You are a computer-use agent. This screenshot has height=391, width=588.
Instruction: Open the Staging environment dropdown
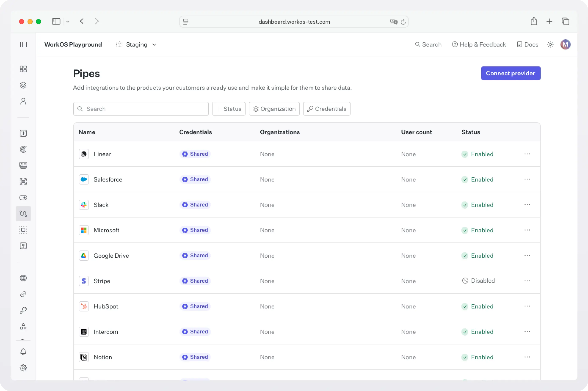(136, 44)
